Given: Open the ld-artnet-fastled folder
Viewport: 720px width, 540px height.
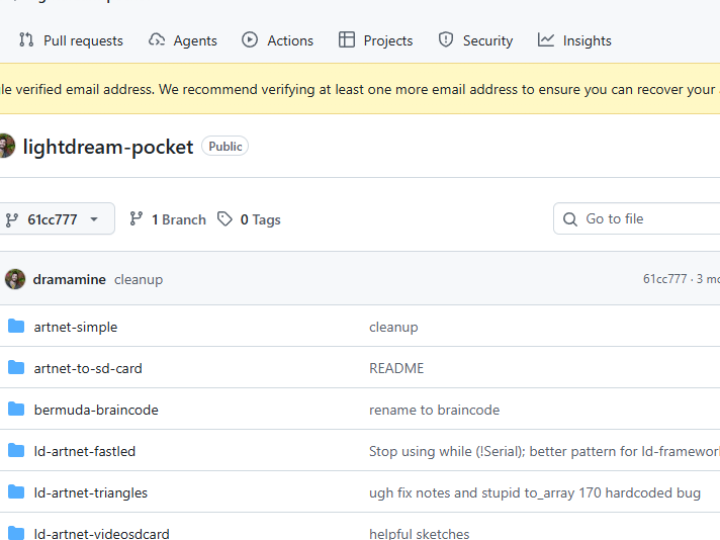Looking at the screenshot, I should pos(84,451).
